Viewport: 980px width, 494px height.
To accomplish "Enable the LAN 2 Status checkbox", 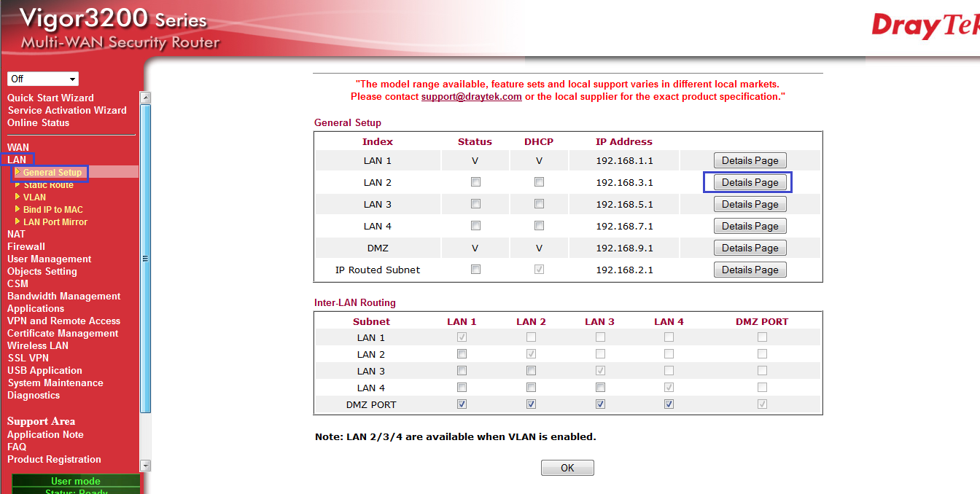I will tap(475, 182).
